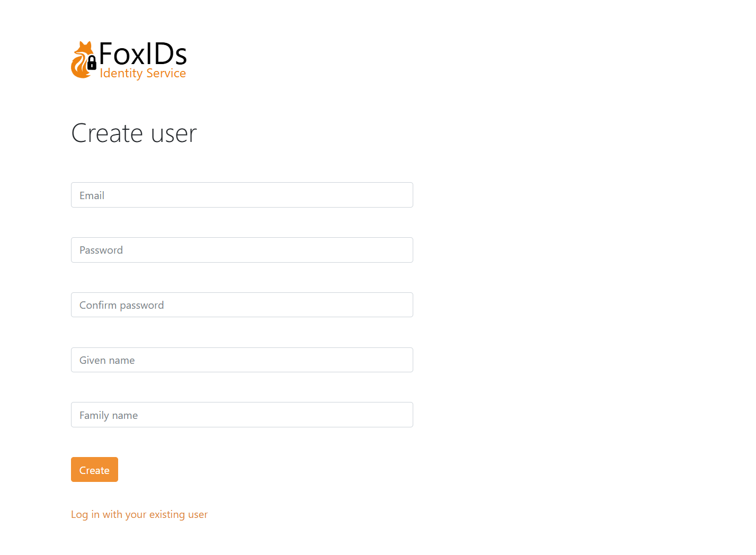Click the Create user heading

134,133
